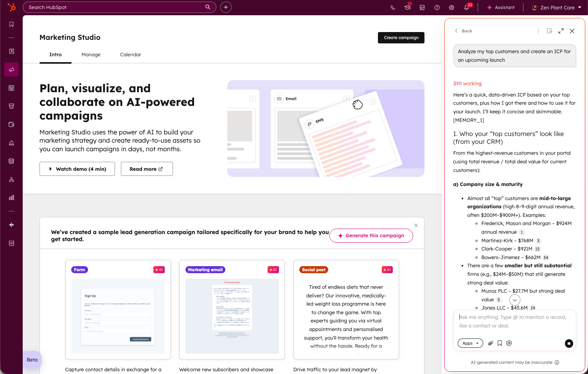
Task: Open the bookmarks icon in left sidebar
Action: point(11,24)
